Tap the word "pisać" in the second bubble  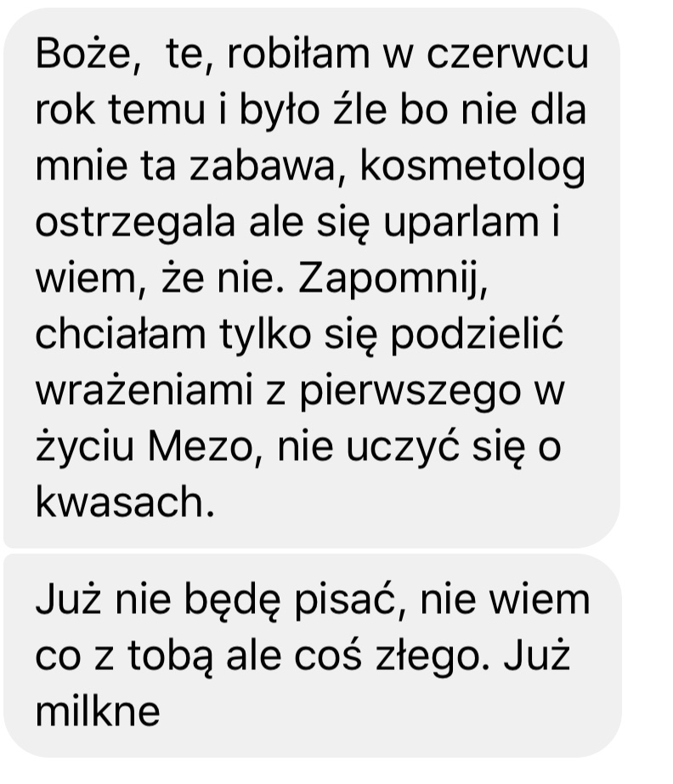click(x=349, y=600)
